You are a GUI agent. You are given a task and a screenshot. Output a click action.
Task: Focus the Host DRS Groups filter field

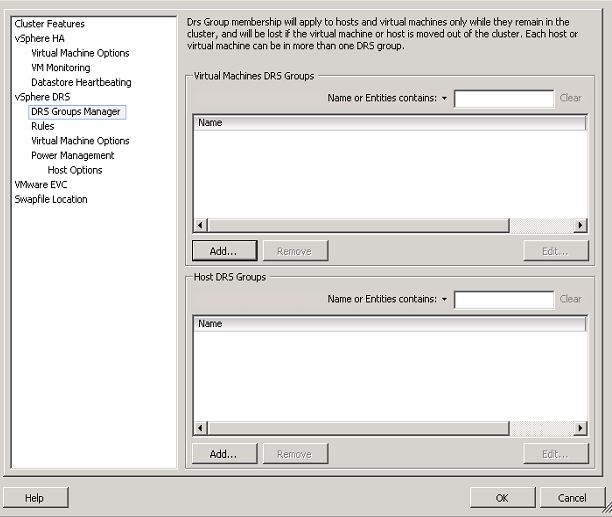(503, 299)
